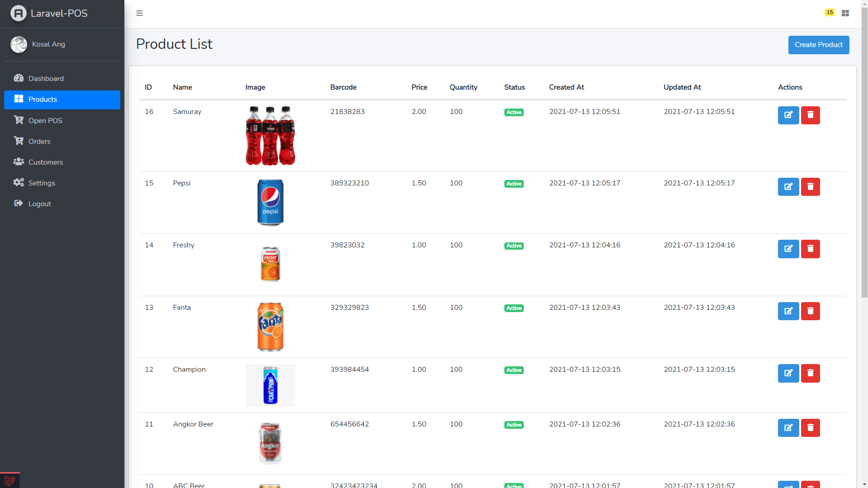
Task: Click barcode 389323210
Action: pyautogui.click(x=349, y=183)
